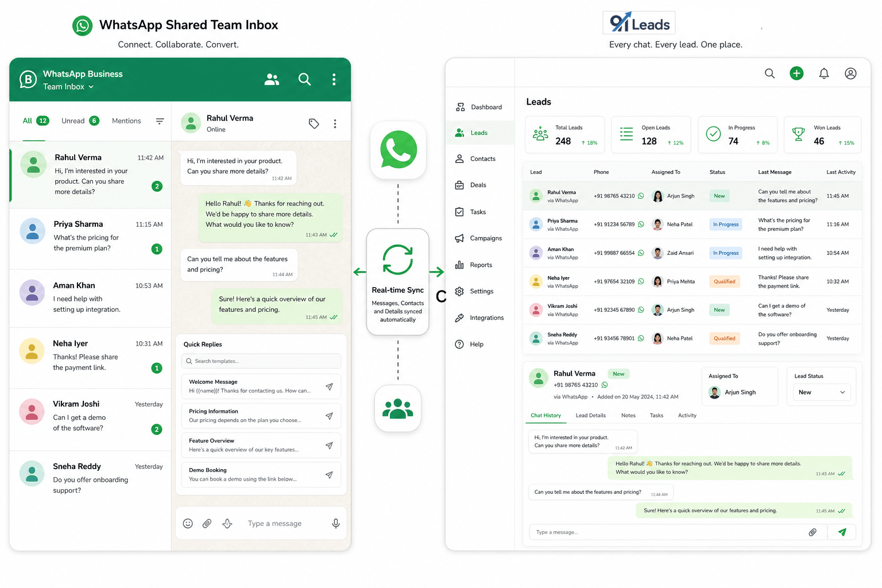
Task: Send the Feature Overview quick reply
Action: [x=329, y=445]
